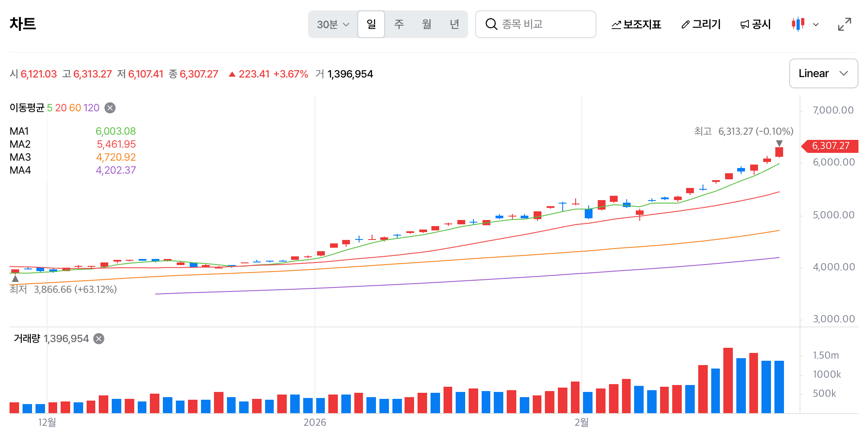Screen dimensions: 868x440
Task: Click the 이동평균 20 period value
Action: [x=61, y=108]
